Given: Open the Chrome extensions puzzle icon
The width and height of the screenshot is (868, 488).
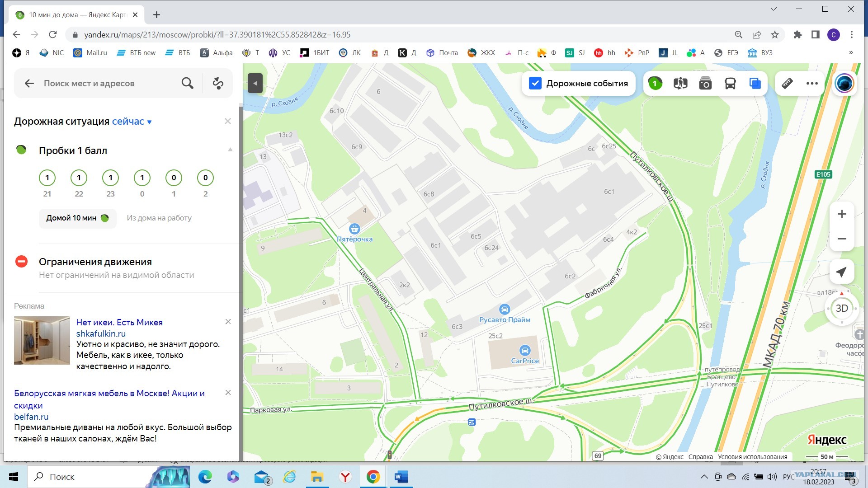Looking at the screenshot, I should point(797,34).
